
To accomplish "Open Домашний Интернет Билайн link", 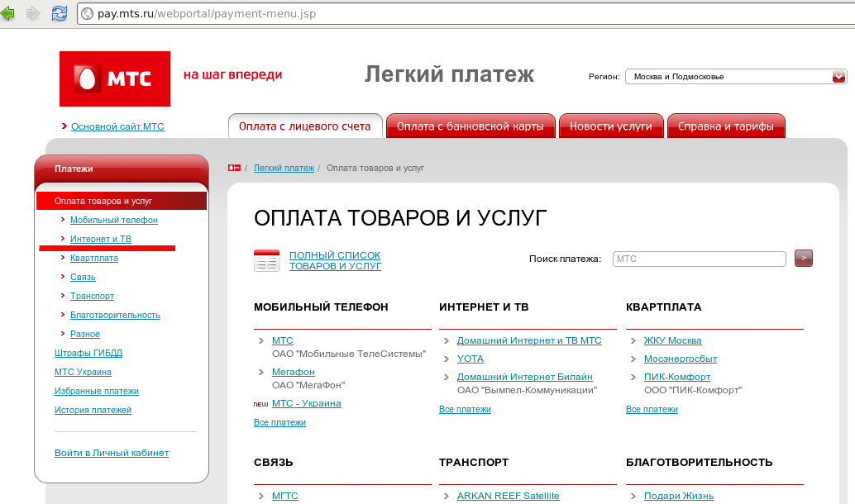I will 524,377.
